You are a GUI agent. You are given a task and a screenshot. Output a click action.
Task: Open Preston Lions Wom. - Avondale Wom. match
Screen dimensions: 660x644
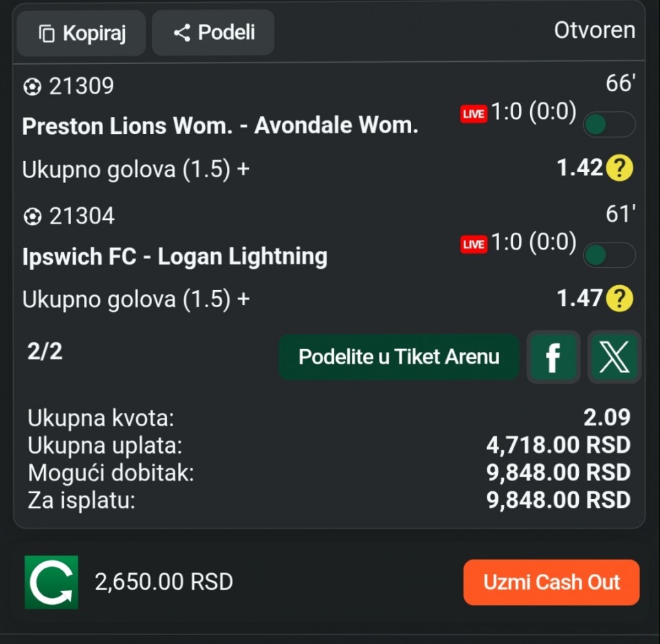pyautogui.click(x=220, y=126)
